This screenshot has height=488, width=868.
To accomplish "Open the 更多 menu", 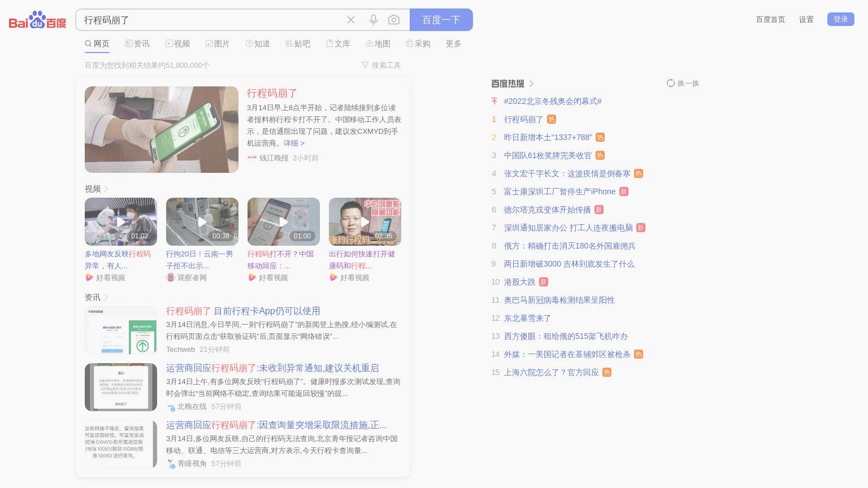I will 454,43.
